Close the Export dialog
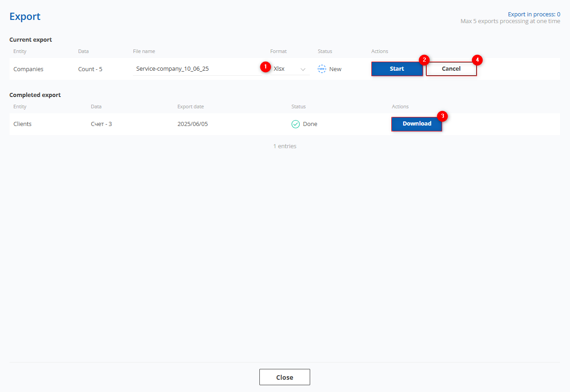 (x=285, y=377)
